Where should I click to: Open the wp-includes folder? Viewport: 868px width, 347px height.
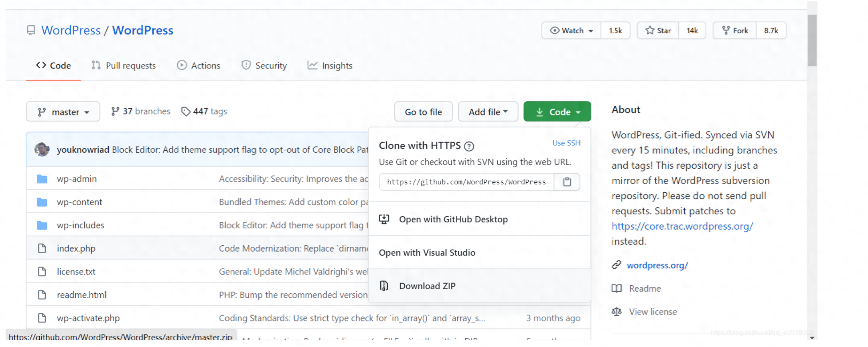81,225
